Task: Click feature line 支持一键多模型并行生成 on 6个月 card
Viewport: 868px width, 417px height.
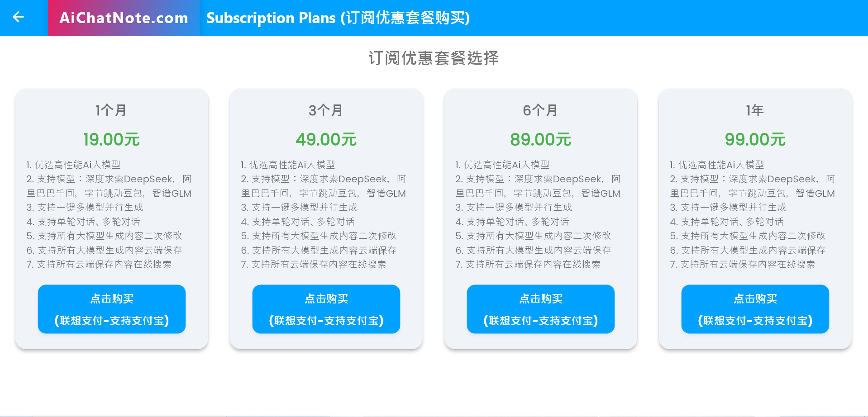Action: (514, 207)
